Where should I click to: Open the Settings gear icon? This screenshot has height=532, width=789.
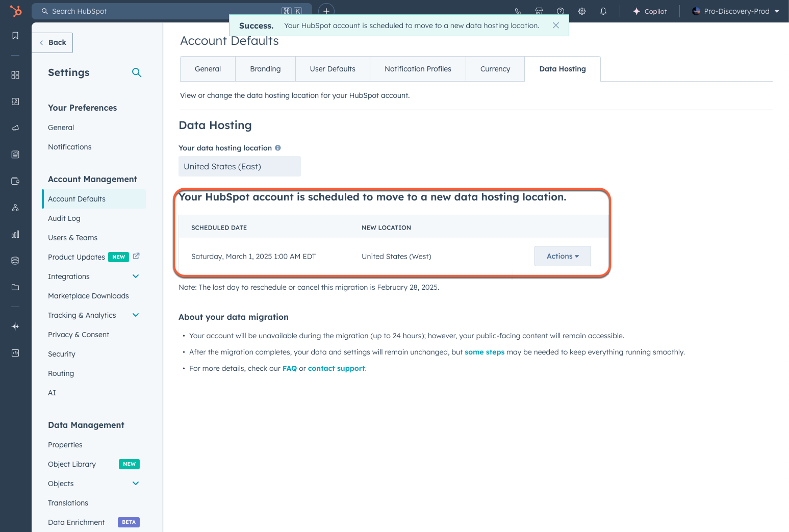pyautogui.click(x=582, y=11)
